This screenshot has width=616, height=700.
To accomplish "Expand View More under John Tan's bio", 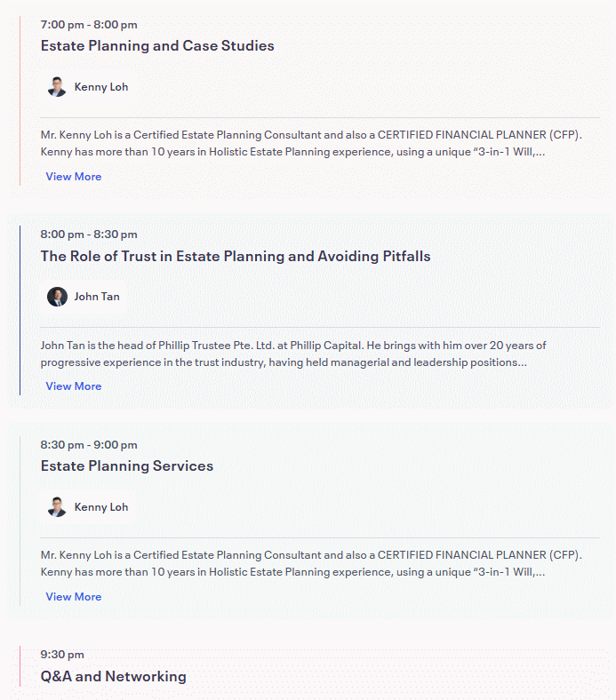I will (74, 386).
